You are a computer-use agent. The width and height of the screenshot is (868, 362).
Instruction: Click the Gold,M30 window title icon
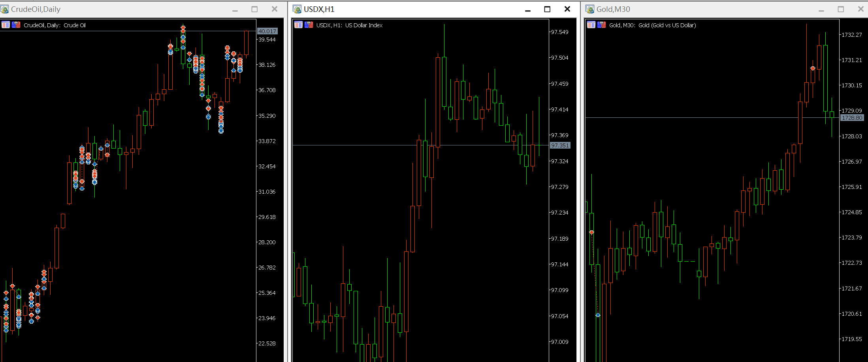pyautogui.click(x=590, y=9)
